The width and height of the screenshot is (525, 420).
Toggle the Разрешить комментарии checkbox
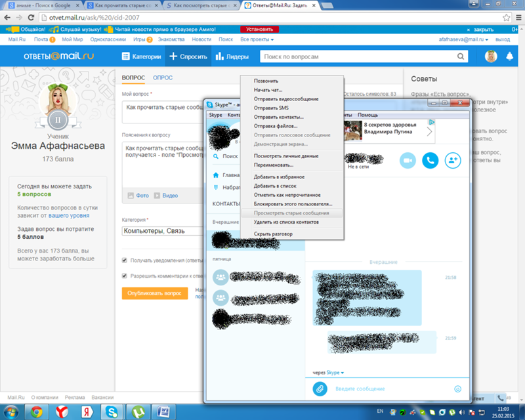pos(124,276)
